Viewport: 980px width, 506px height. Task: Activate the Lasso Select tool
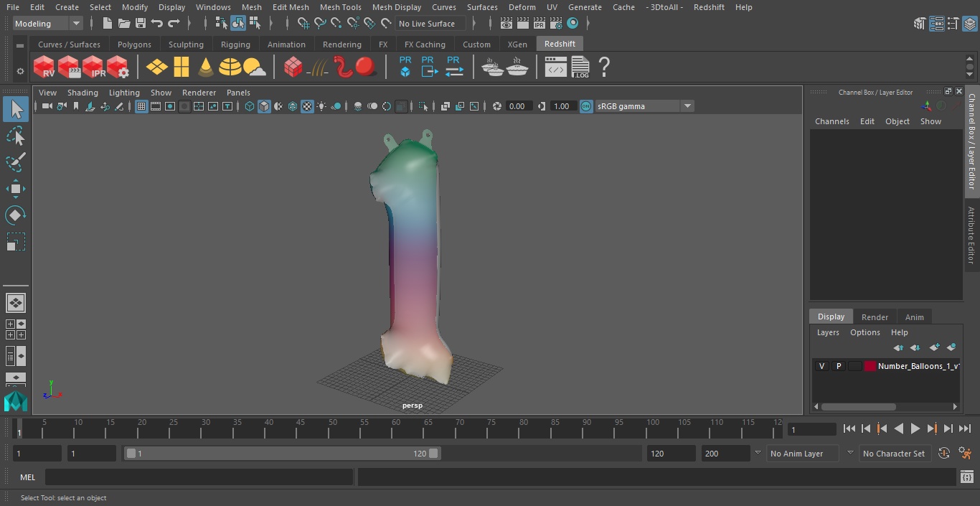[x=16, y=136]
